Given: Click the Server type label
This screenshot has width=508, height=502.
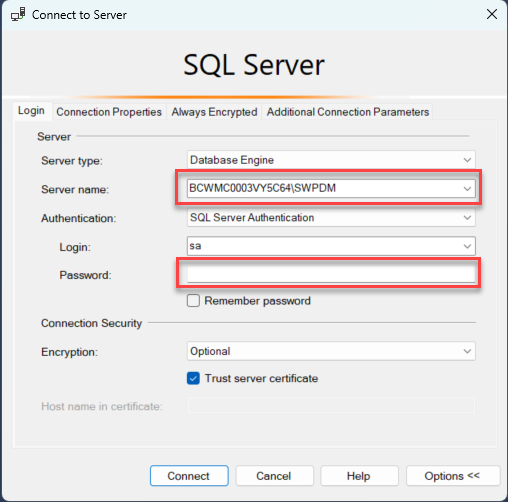Looking at the screenshot, I should click(x=72, y=161).
